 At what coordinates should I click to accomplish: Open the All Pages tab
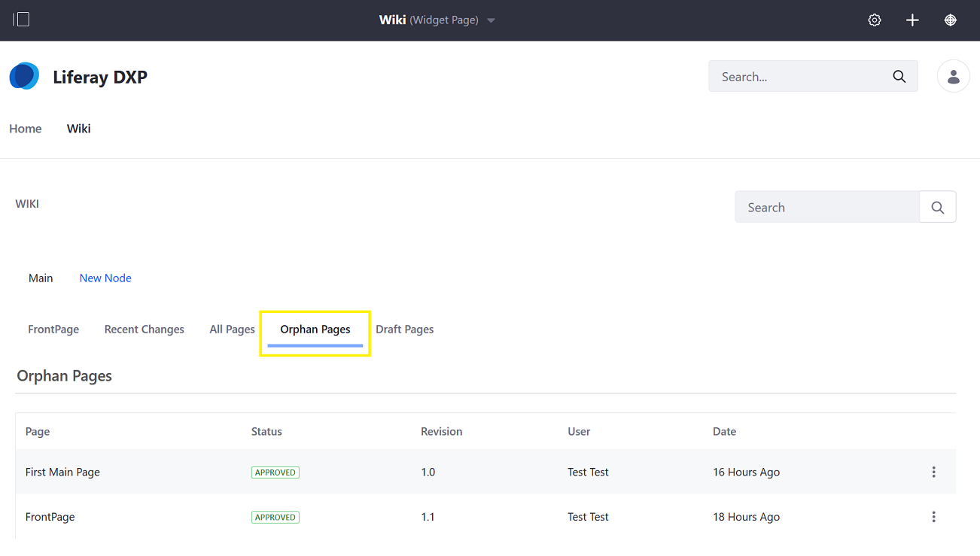pyautogui.click(x=232, y=330)
